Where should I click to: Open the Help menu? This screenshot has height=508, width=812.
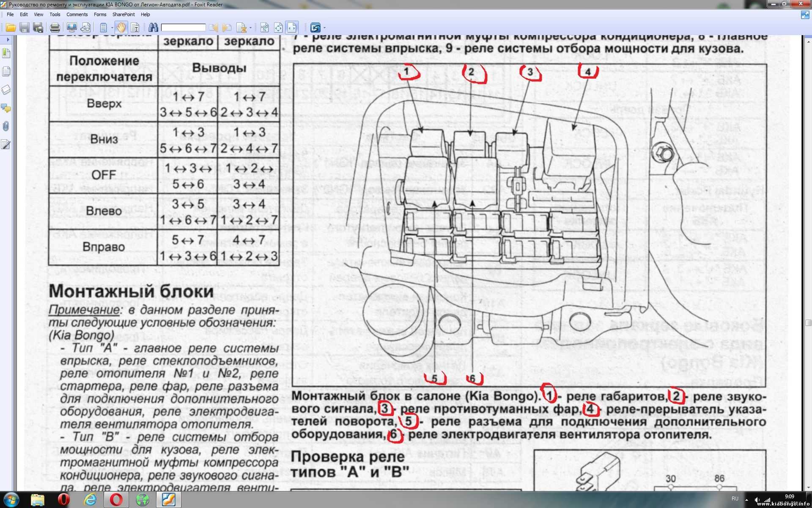[x=145, y=14]
